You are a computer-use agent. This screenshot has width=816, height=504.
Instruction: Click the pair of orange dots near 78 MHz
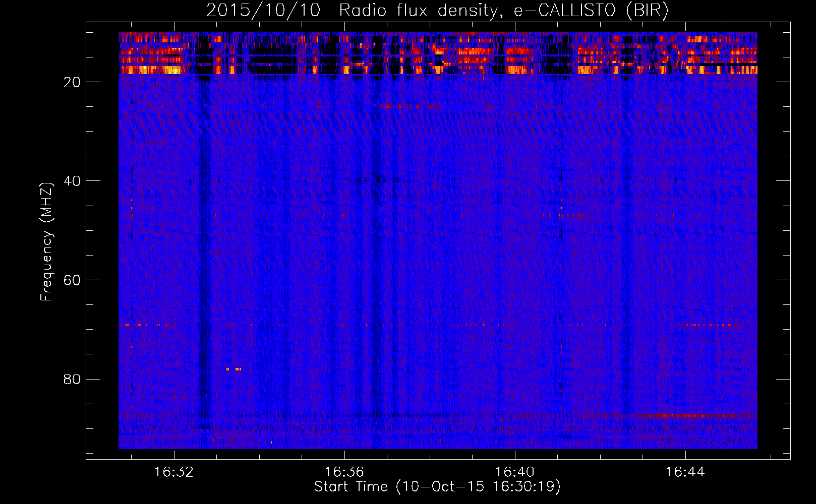(x=234, y=369)
